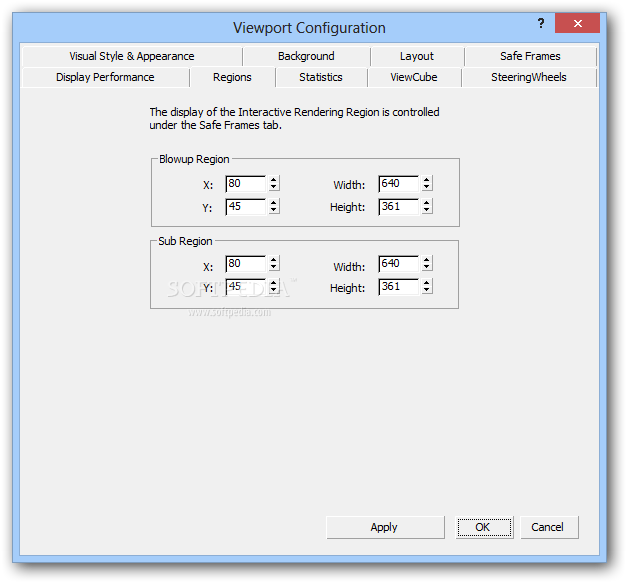This screenshot has height=583, width=627.
Task: Open the question mark help button
Action: tap(541, 23)
